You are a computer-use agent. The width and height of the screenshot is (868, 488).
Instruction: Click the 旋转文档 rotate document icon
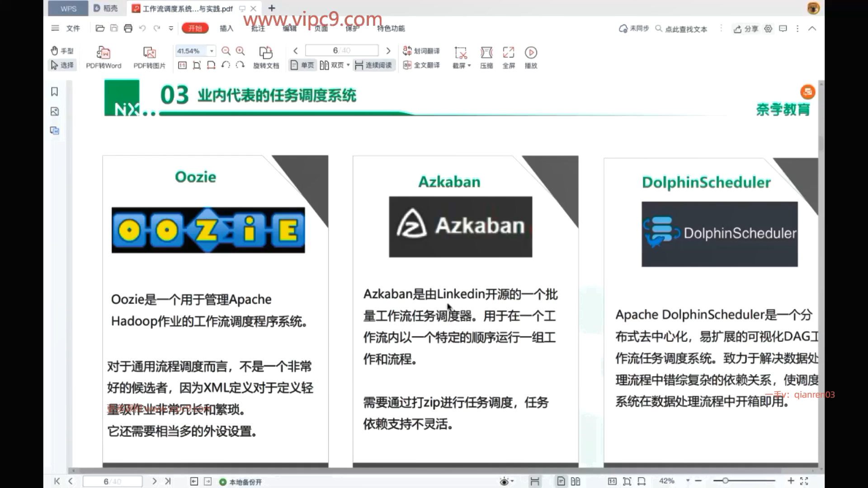[x=266, y=53]
